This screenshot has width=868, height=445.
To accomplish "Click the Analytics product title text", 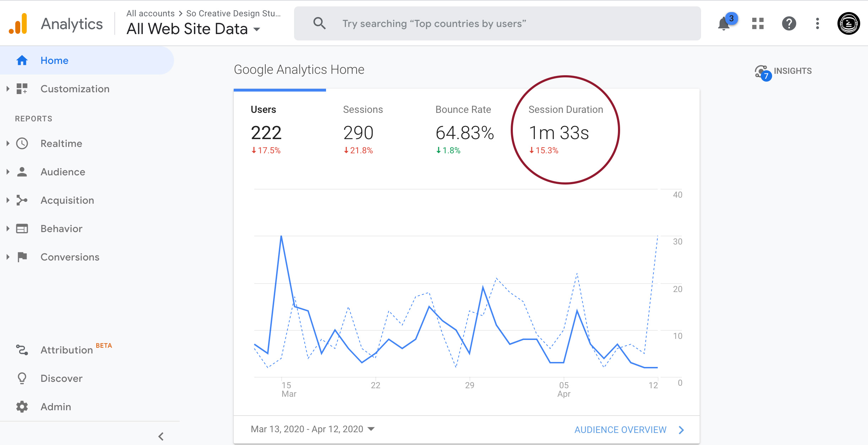I will point(72,24).
